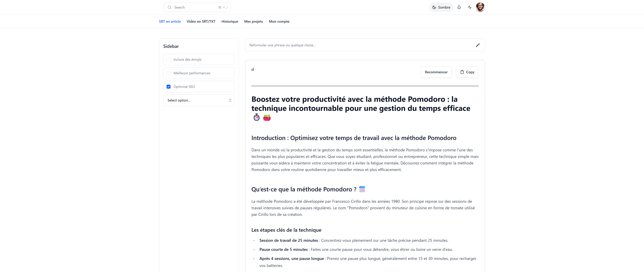
Task: Enable the Inclure des émojis checkbox
Action: pos(169,60)
